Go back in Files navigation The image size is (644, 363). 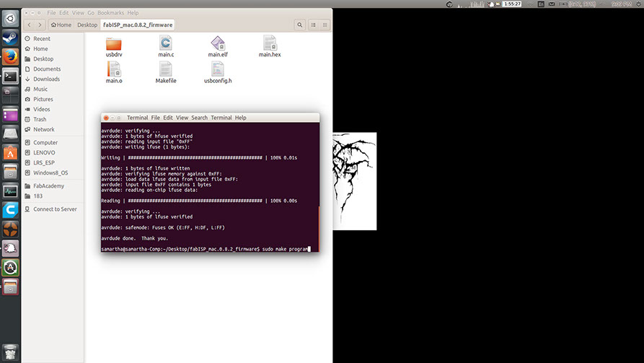pos(29,25)
